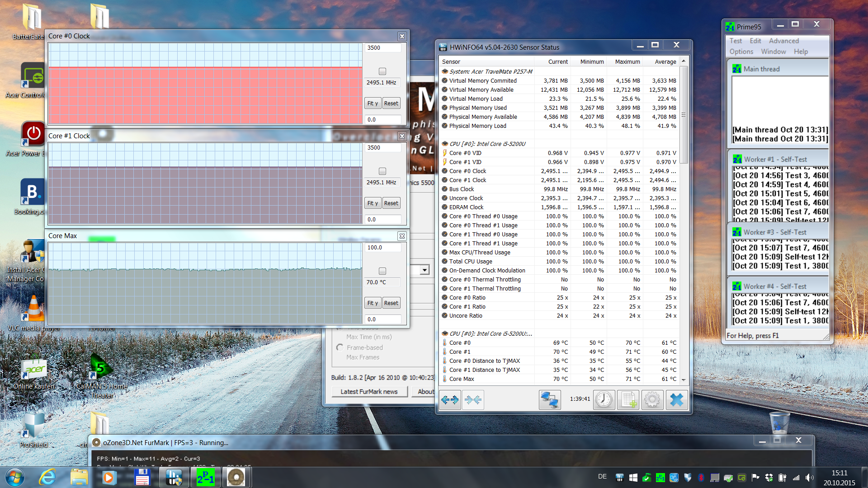Click the Dropbox tray icon
This screenshot has width=868, height=488.
tap(769, 477)
